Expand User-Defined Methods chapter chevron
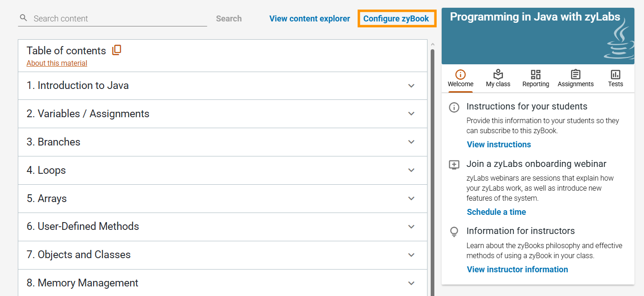Screen dimensions: 644x296 [x=411, y=227]
